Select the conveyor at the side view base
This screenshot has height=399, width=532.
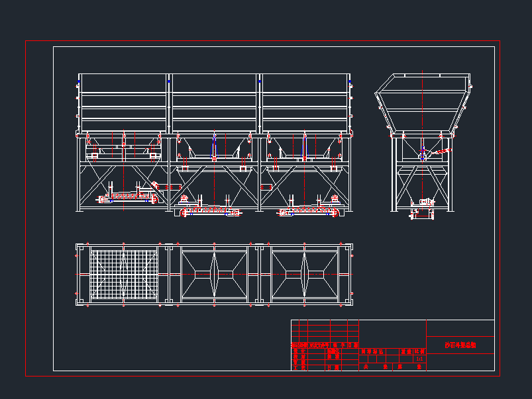click(421, 213)
